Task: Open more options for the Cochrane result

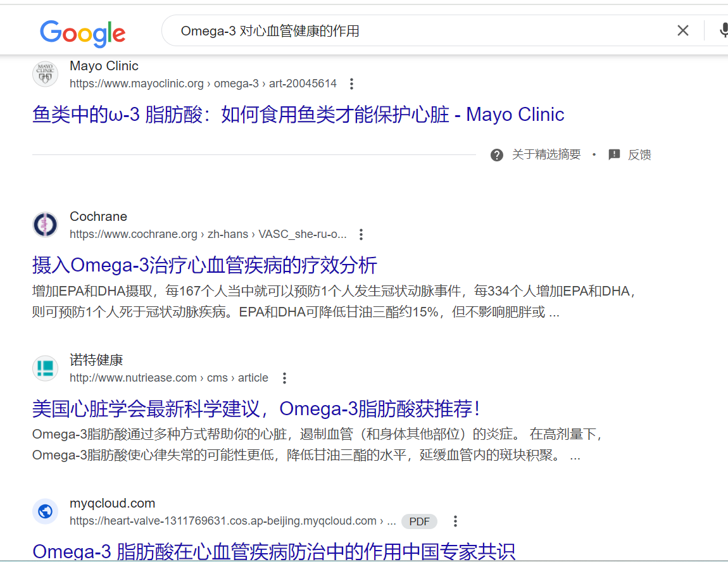Action: tap(361, 234)
